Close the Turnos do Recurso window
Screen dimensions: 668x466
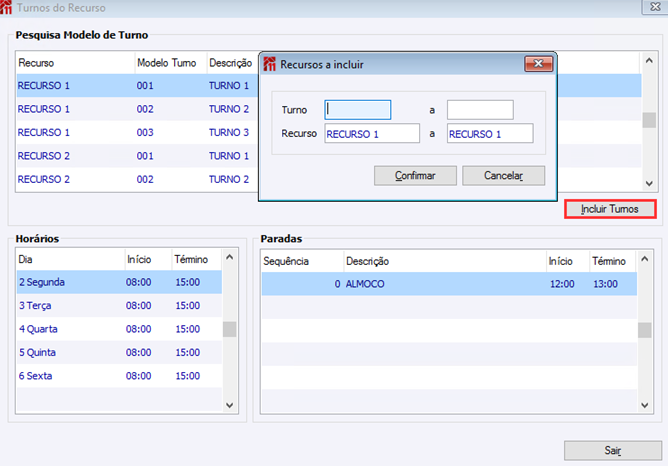click(655, 6)
